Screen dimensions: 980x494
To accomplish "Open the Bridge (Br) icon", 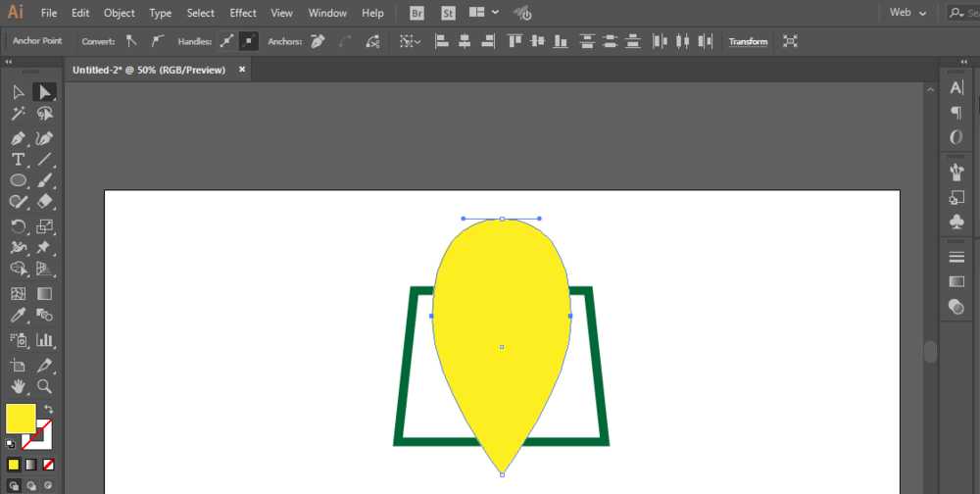I will point(416,13).
